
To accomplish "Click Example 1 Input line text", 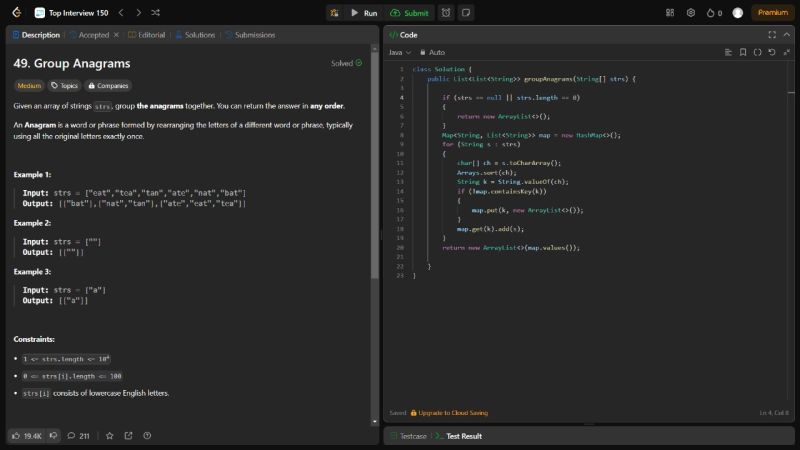I will (134, 193).
